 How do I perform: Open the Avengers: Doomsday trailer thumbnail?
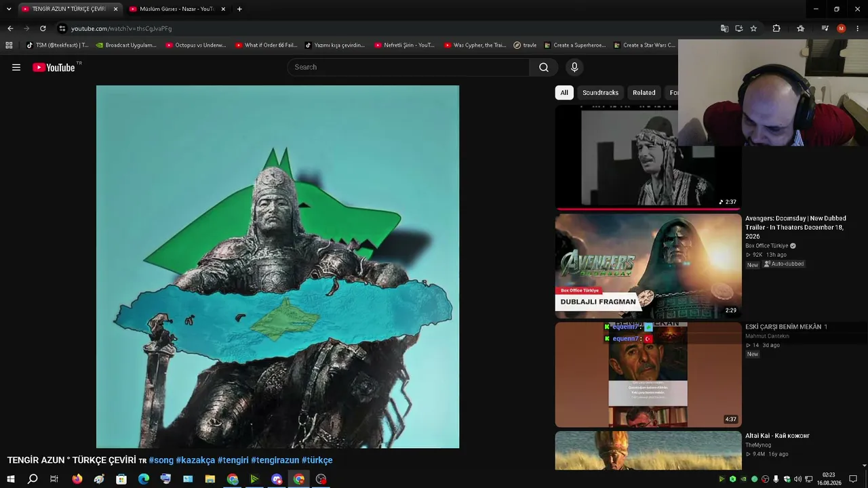click(648, 266)
